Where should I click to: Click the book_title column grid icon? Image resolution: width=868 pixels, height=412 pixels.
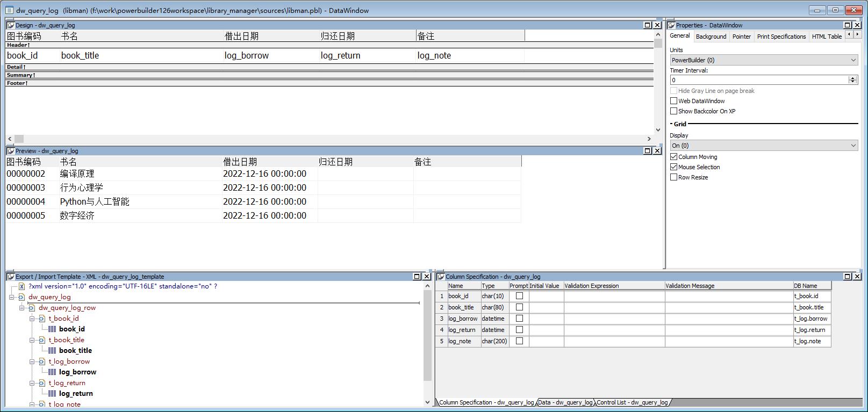pyautogui.click(x=52, y=351)
